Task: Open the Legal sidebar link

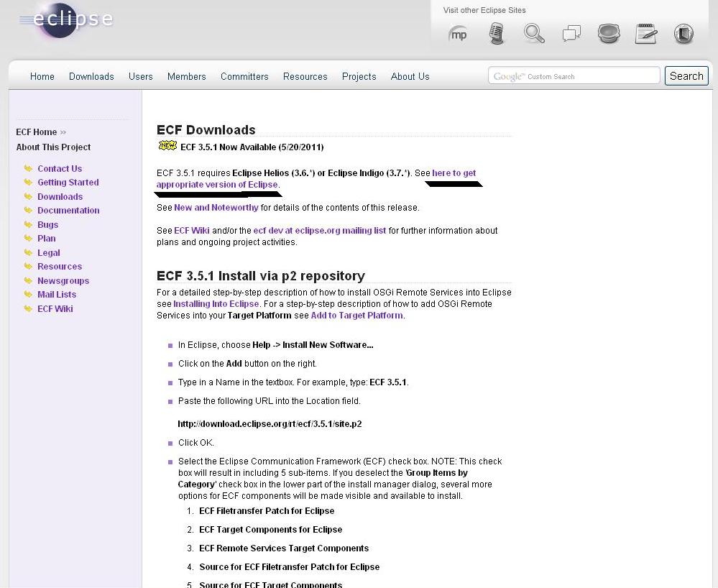Action: [x=49, y=253]
